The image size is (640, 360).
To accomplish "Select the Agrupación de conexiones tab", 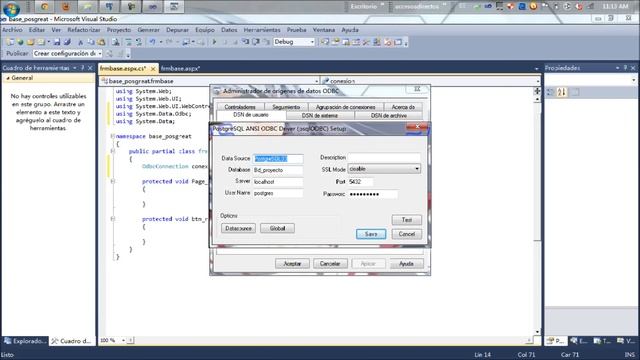I will click(345, 107).
